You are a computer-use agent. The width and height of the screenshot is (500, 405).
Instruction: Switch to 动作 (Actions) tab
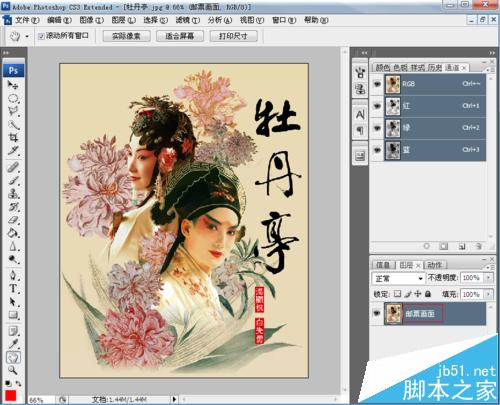click(x=434, y=265)
